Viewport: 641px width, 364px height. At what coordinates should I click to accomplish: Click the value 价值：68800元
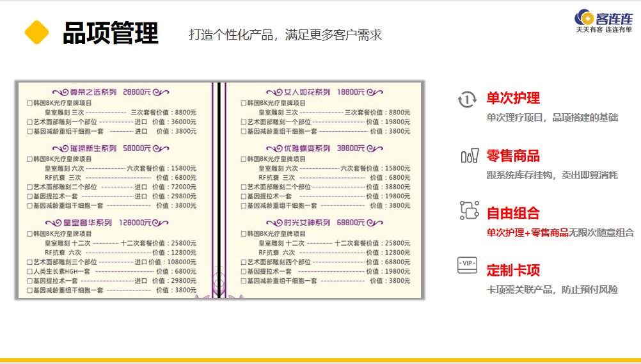click(388, 262)
